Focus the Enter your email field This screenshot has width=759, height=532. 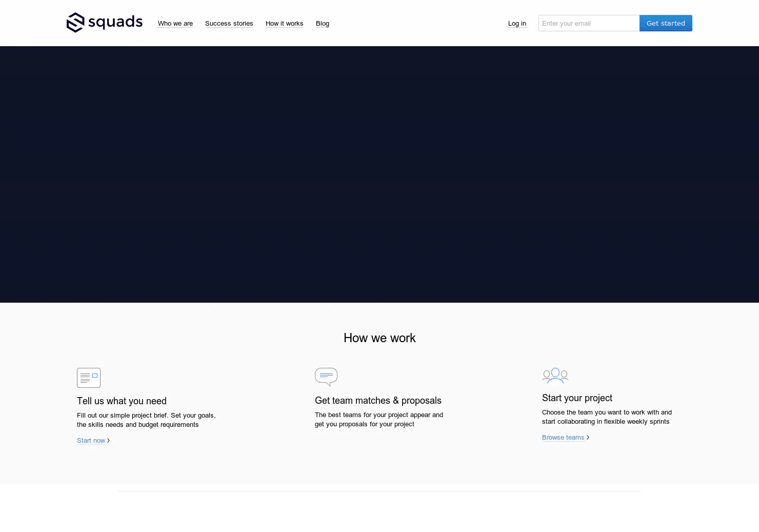(589, 23)
